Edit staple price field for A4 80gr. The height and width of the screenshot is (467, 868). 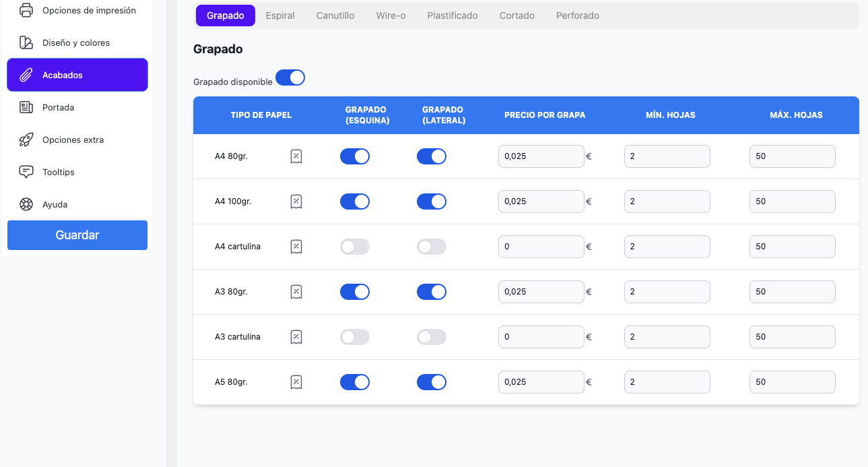pyautogui.click(x=541, y=156)
